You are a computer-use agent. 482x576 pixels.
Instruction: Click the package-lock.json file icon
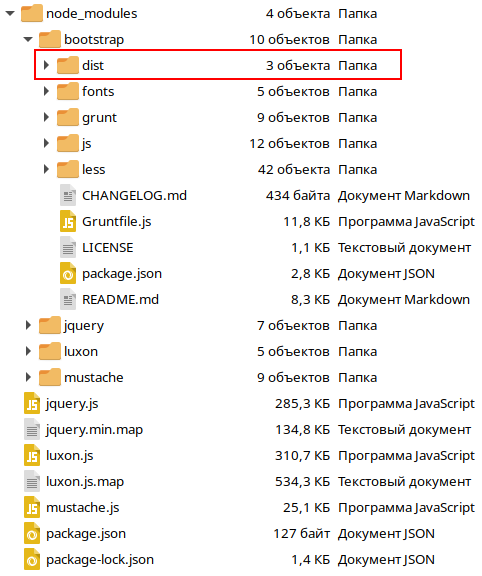click(32, 560)
